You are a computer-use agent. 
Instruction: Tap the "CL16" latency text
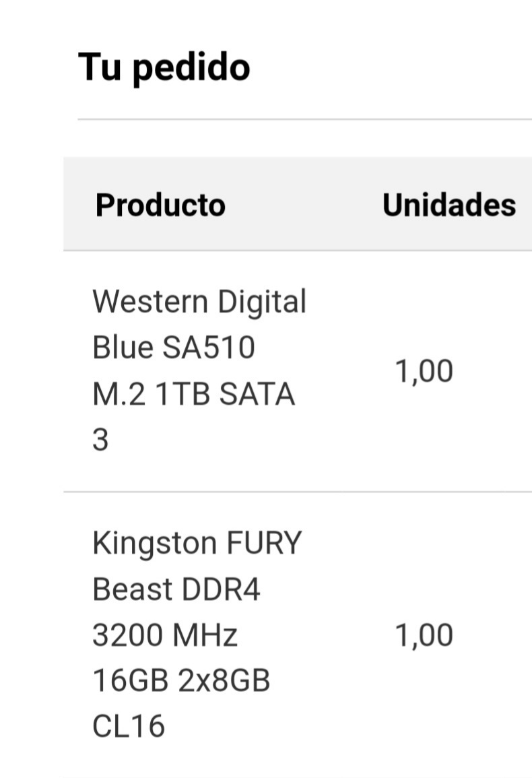[129, 726]
